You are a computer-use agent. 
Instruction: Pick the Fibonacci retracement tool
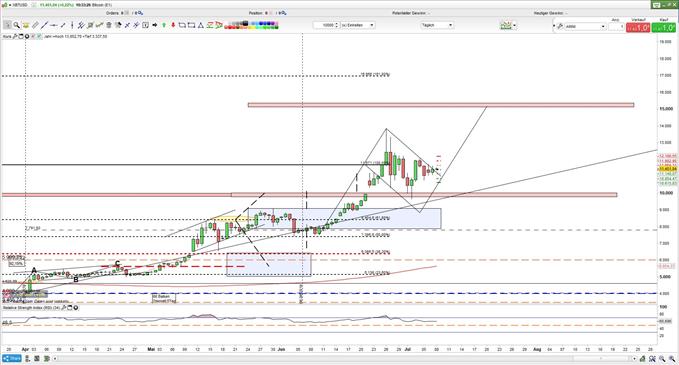90,25
